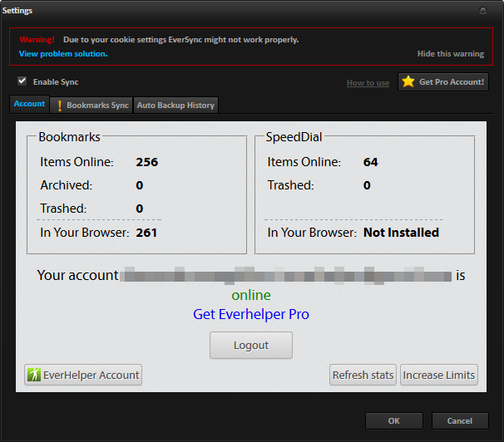The height and width of the screenshot is (442, 504).
Task: Click the Bookmarks Items Online value 256
Action: tap(147, 162)
